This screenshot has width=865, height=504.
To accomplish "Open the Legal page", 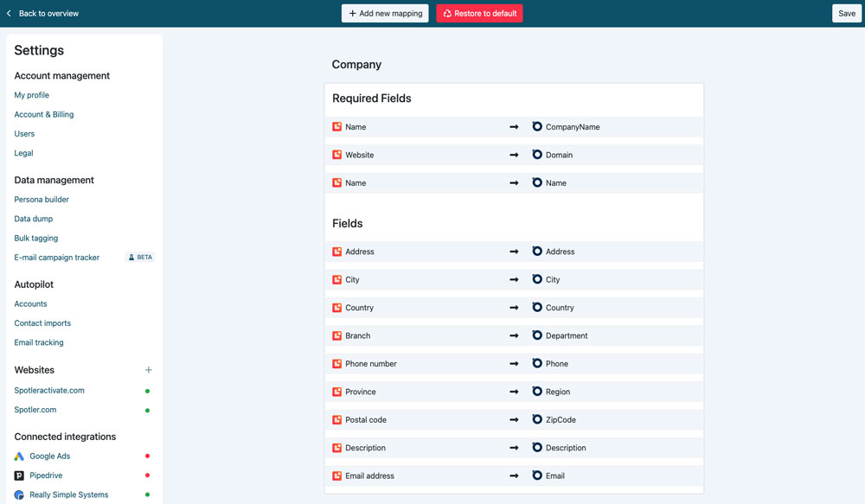I will point(23,153).
